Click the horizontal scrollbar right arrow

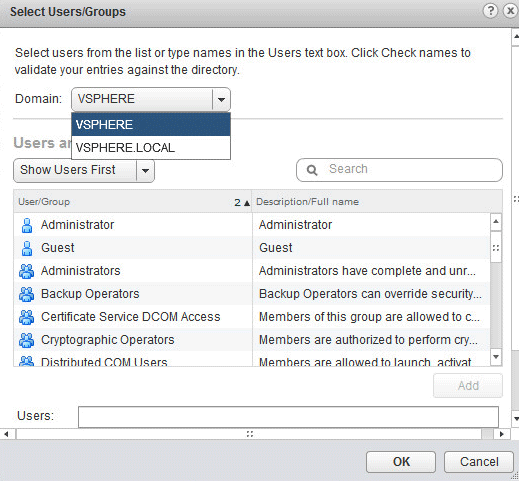point(502,434)
